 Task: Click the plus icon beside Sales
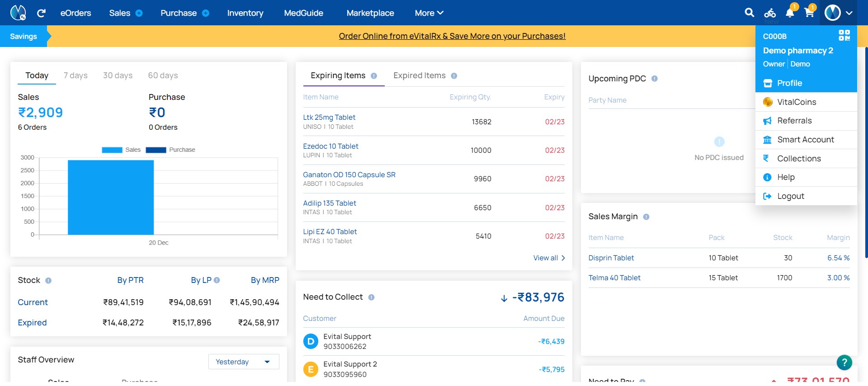click(139, 13)
